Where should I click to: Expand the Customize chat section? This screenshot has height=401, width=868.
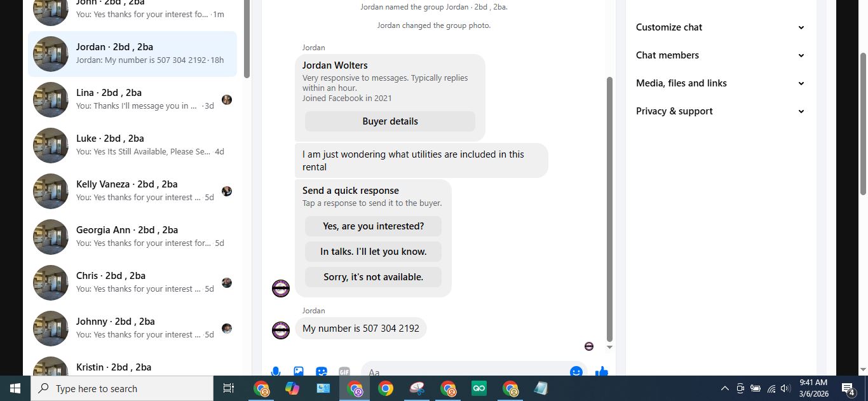click(721, 27)
